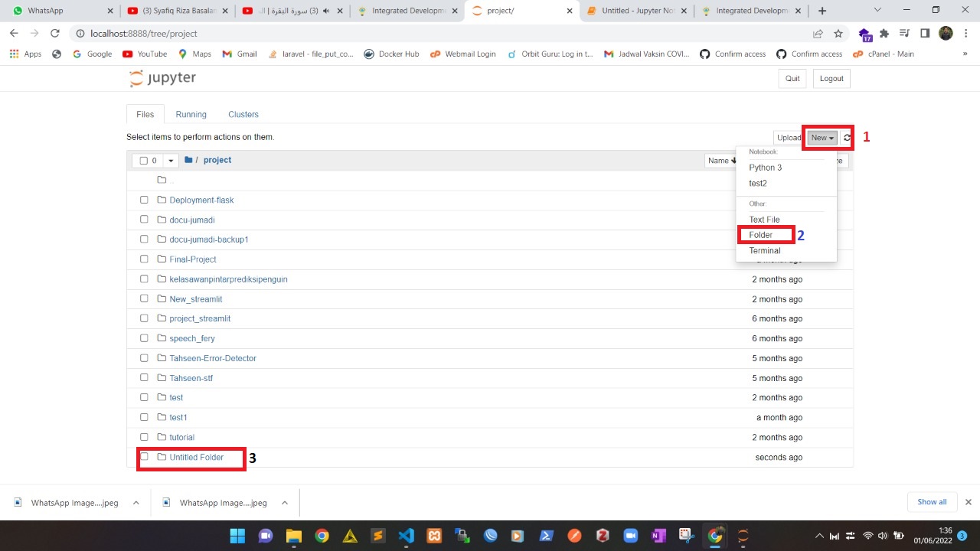980x551 pixels.
Task: Bookmark this page with the star
Action: [838, 34]
